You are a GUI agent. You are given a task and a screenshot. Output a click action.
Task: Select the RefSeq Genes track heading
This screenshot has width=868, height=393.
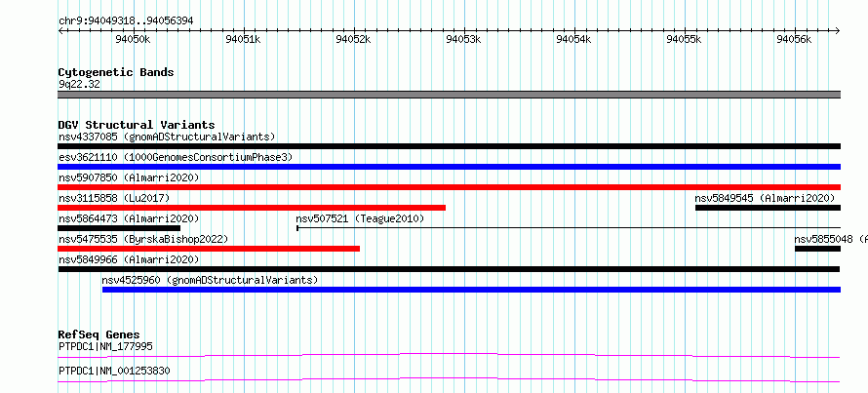coord(99,334)
